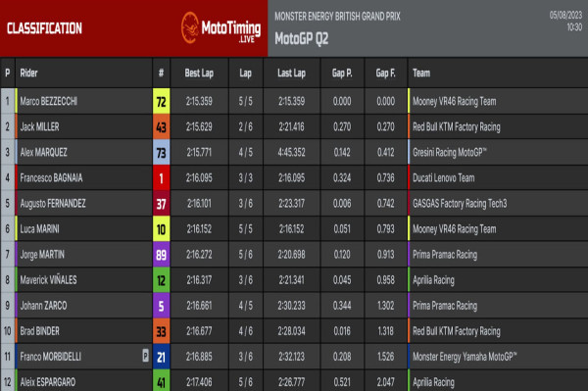Select the number 73 badge for Marquez
Viewport: 588px width, 391px height.
tap(162, 152)
